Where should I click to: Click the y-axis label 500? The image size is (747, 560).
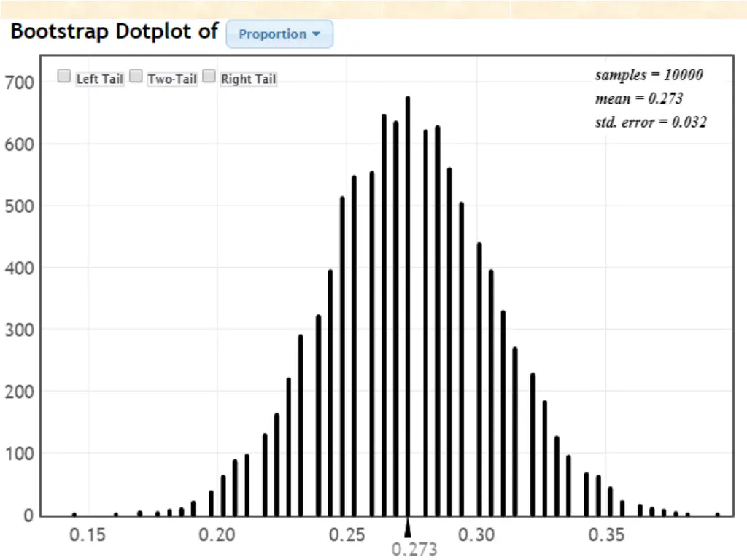point(20,206)
